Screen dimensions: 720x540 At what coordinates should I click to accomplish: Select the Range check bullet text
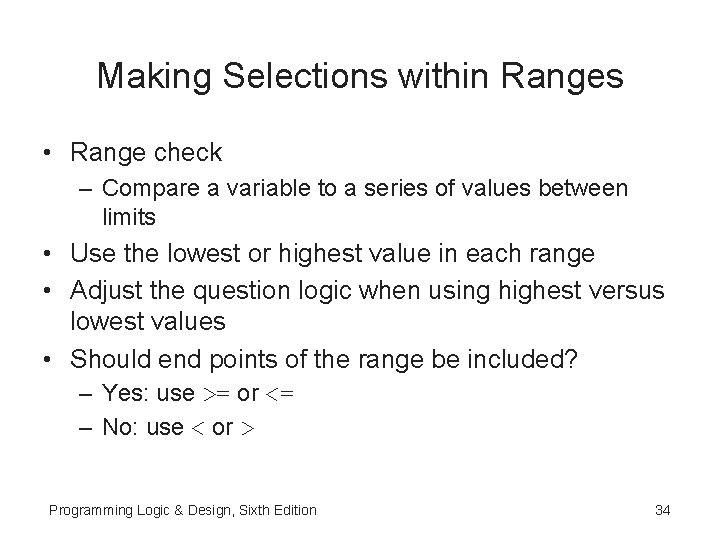146,153
